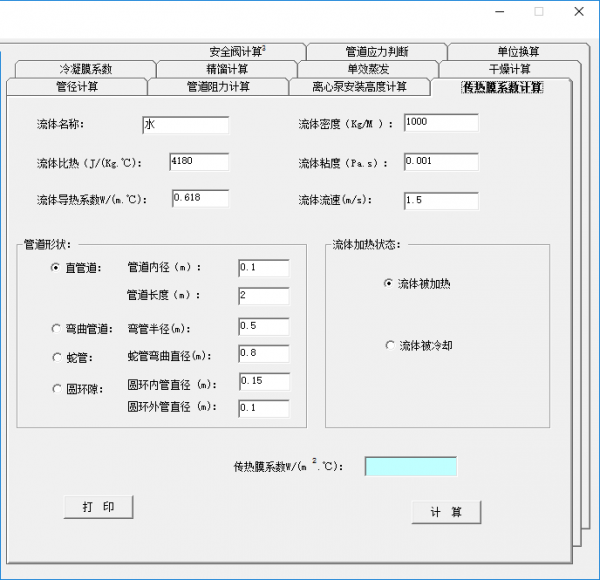Open the 离心泵安装高度计算 tab

[359, 87]
